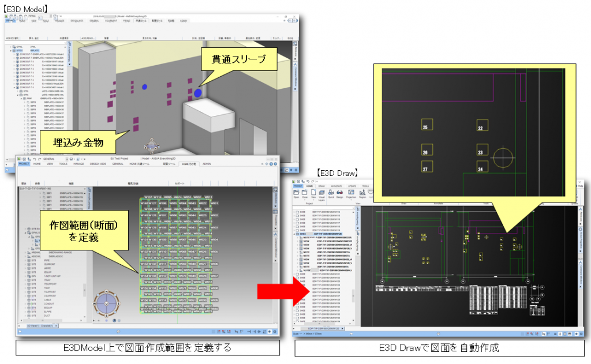Open dropdown arrow under New in E3D Draw

(x=313, y=200)
